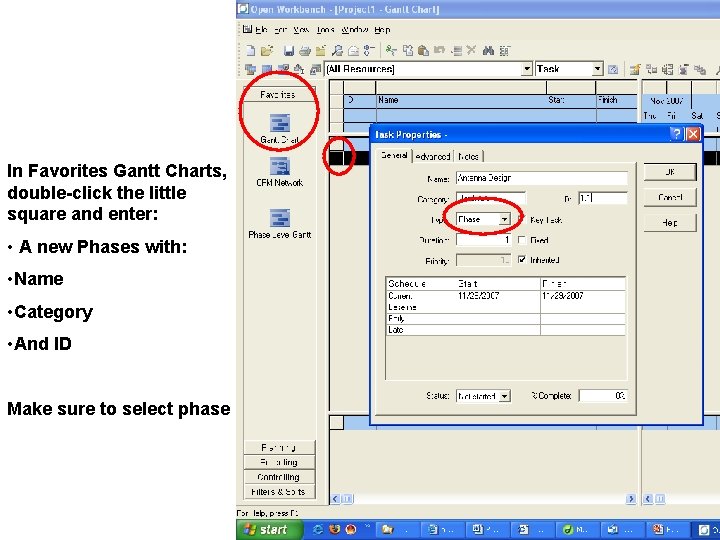Click the Print toolbar icon
The image size is (720, 540).
point(304,51)
